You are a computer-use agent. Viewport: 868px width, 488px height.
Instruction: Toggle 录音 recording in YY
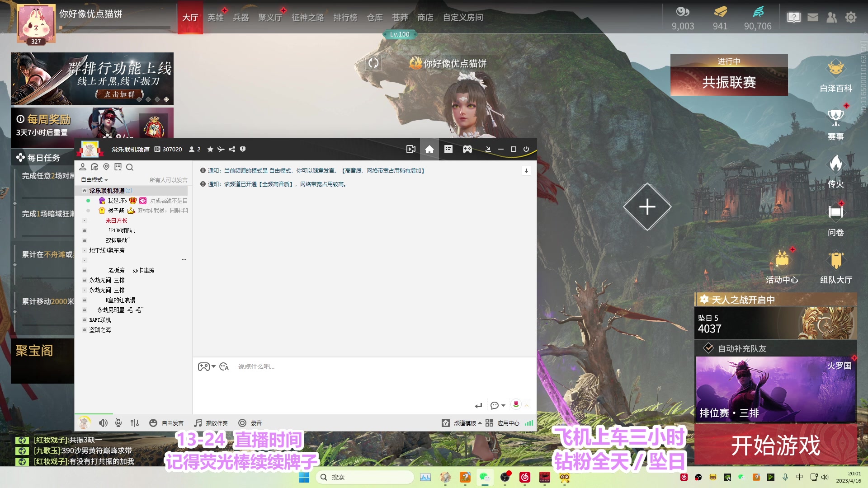click(x=250, y=423)
